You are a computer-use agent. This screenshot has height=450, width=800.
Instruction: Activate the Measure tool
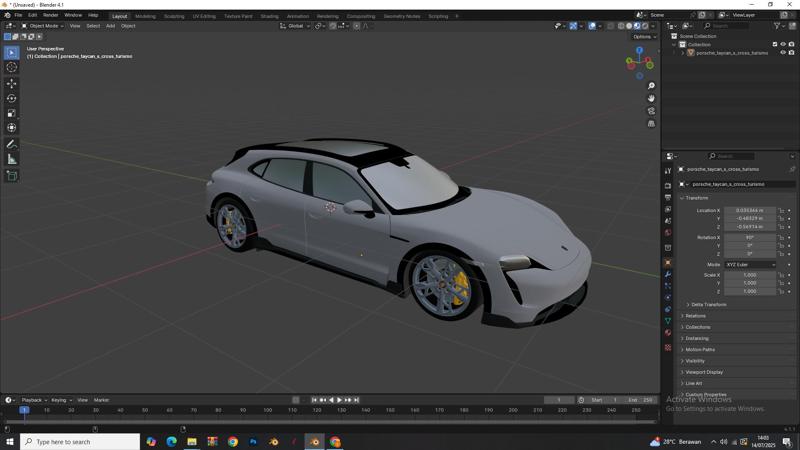tap(12, 159)
